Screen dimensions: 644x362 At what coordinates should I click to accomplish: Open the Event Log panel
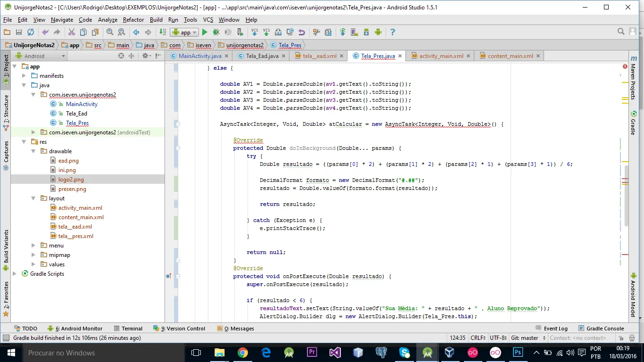[x=555, y=329]
